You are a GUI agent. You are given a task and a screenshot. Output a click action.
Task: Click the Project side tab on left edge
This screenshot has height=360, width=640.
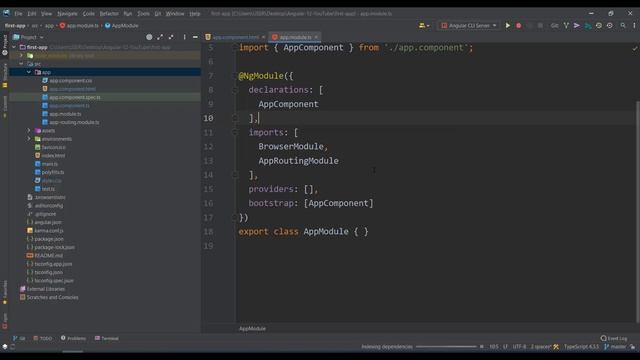[x=5, y=45]
